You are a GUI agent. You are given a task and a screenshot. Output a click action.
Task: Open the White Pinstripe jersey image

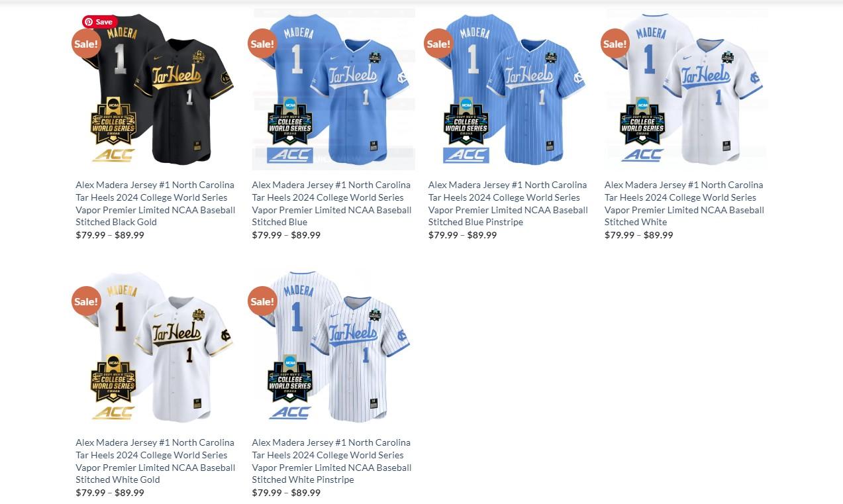(333, 347)
